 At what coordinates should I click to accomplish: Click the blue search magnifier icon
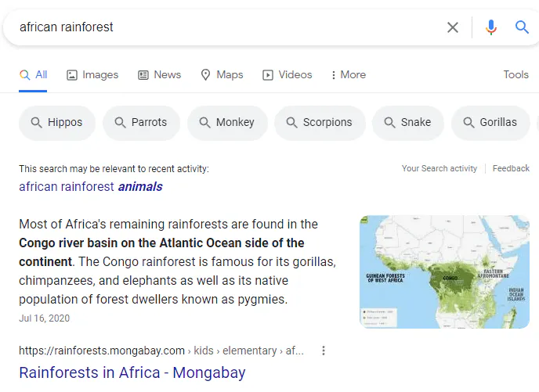(x=522, y=27)
